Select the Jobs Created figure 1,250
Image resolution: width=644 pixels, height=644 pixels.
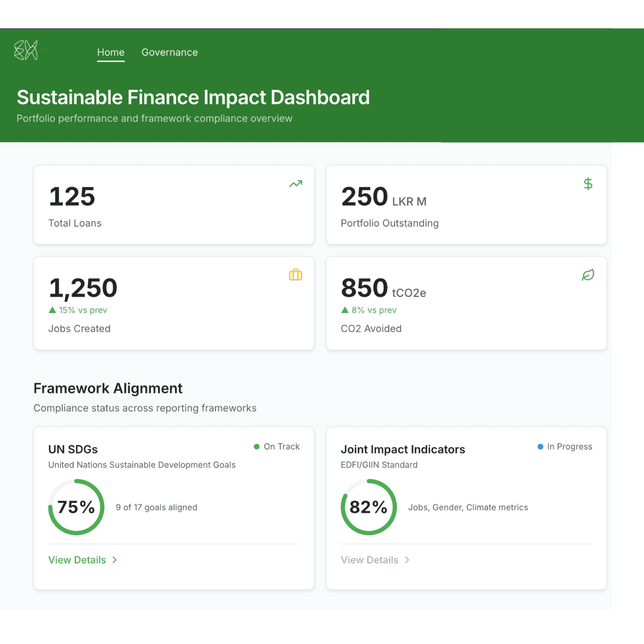(x=83, y=288)
